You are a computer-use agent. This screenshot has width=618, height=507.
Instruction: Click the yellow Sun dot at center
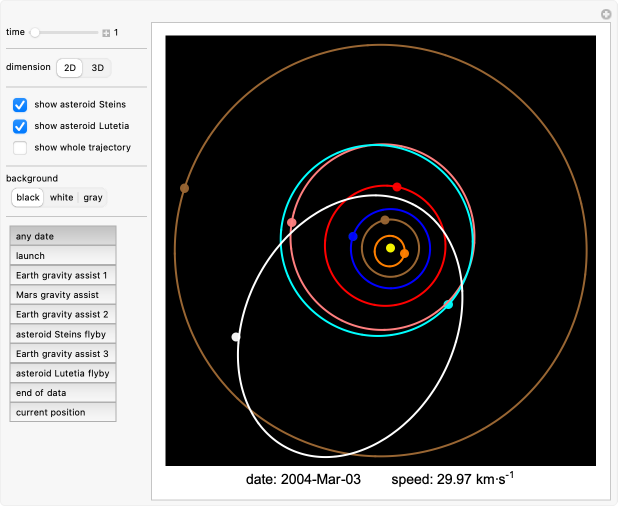[391, 248]
